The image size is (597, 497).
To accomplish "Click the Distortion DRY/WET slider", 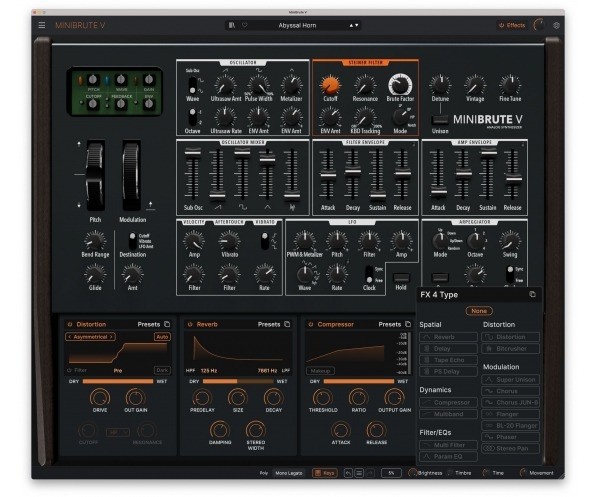I will tap(118, 381).
